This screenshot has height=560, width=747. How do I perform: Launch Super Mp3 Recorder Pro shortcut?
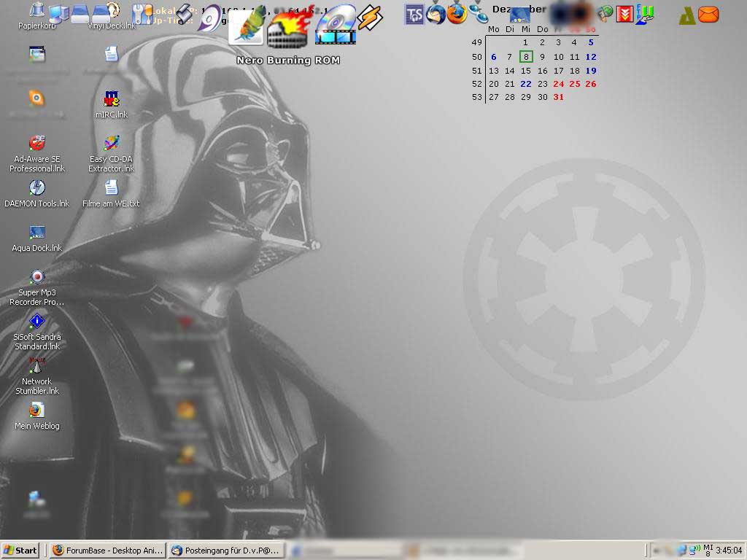(x=37, y=287)
